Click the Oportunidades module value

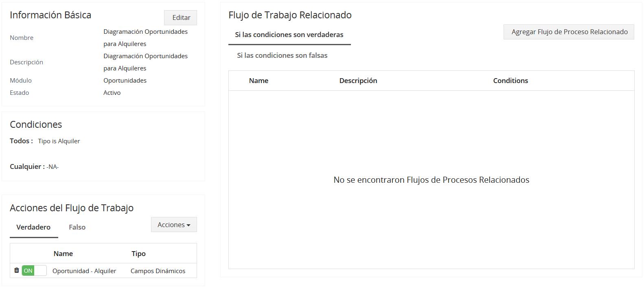(x=125, y=81)
